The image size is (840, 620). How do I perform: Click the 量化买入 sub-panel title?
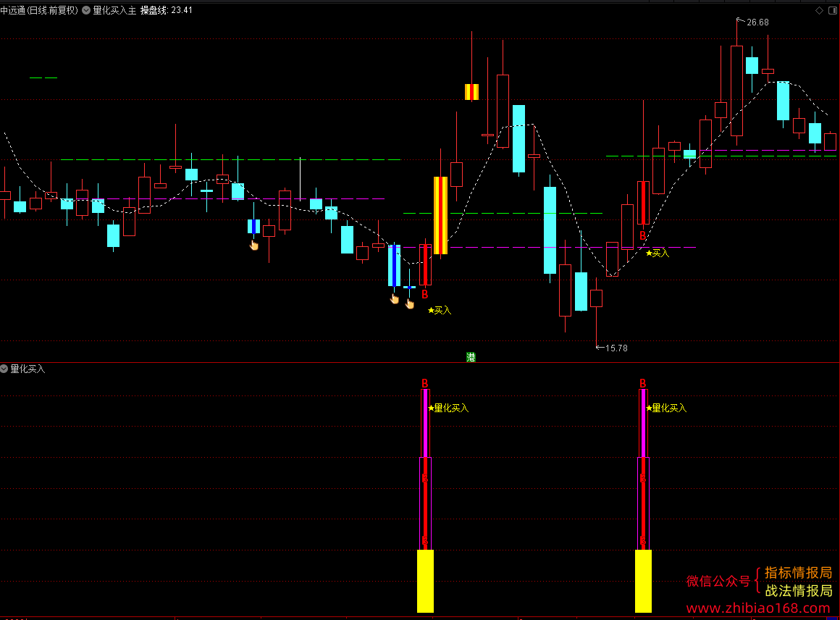pos(28,369)
